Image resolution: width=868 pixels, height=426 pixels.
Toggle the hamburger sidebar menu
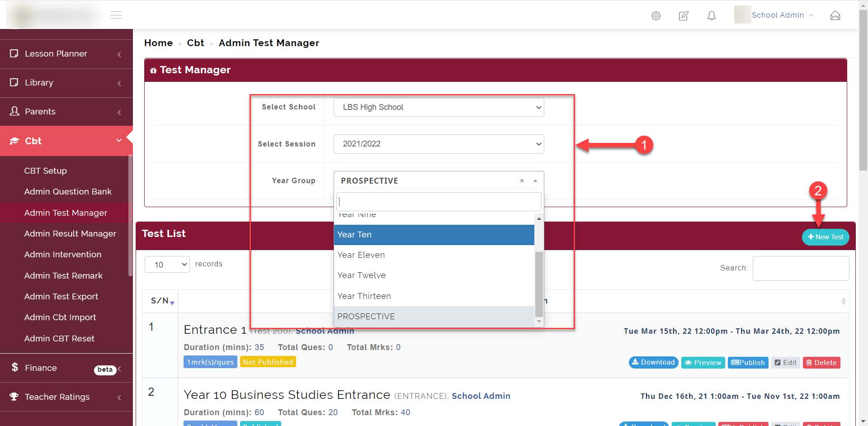[x=116, y=15]
